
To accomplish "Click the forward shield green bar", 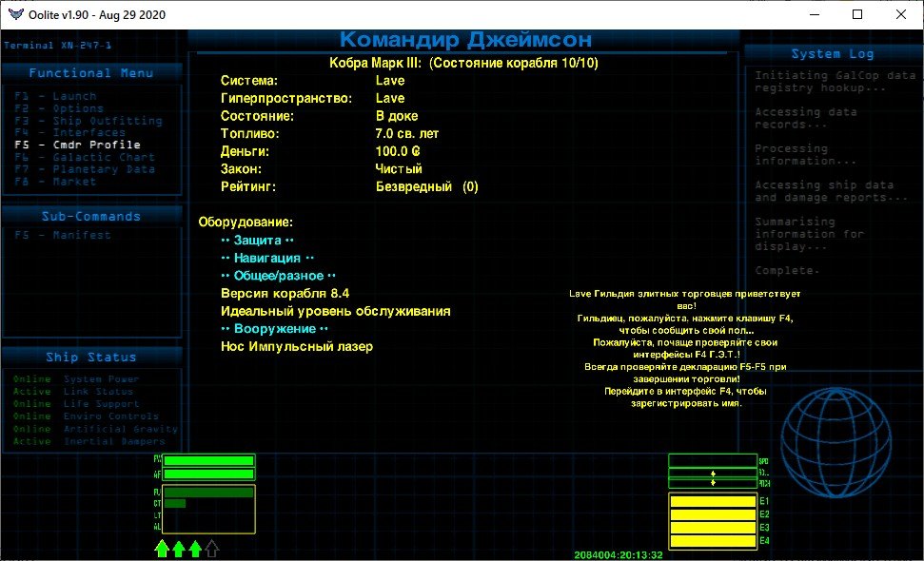I will [208, 461].
